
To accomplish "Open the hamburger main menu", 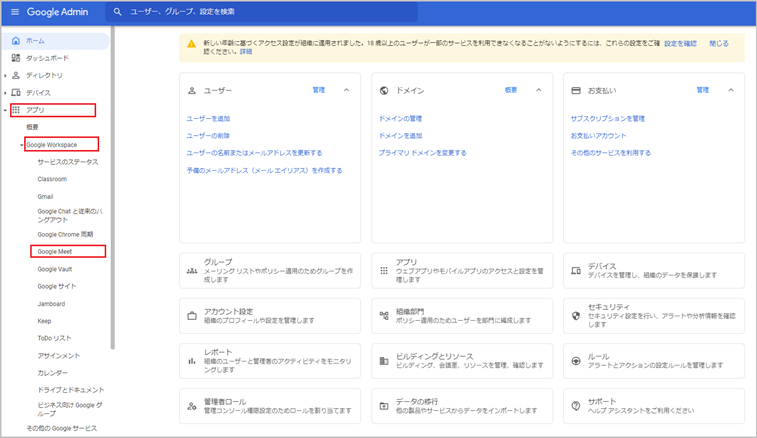I will [x=15, y=12].
